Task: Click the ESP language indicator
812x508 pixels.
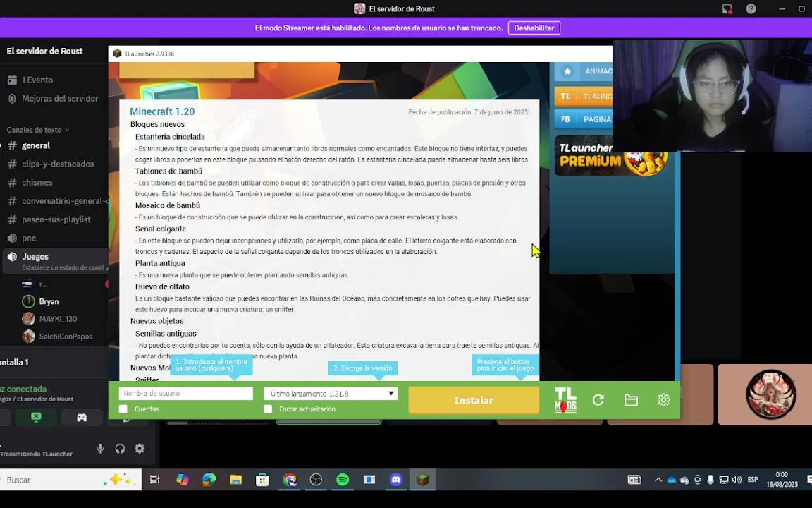Action: pyautogui.click(x=753, y=480)
